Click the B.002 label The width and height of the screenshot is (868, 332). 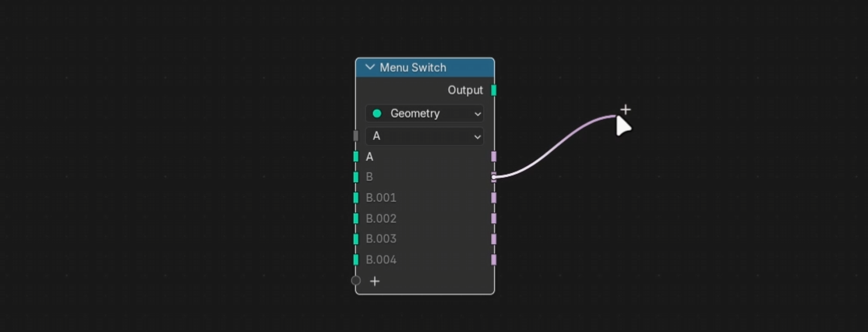tap(382, 218)
